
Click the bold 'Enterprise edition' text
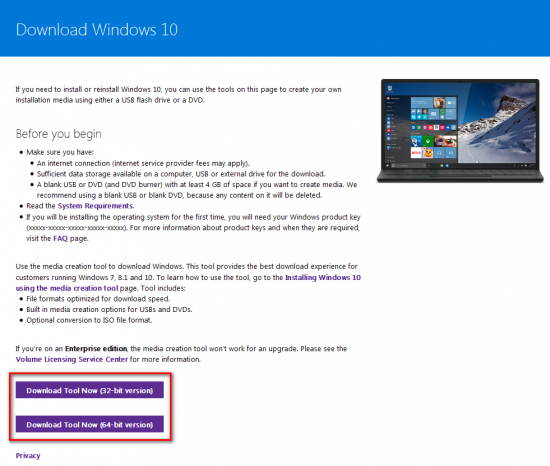(x=96, y=349)
